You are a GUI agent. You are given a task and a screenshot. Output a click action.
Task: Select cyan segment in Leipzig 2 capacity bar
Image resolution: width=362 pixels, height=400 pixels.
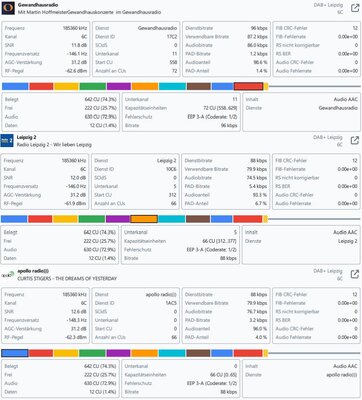pyautogui.click(x=171, y=219)
